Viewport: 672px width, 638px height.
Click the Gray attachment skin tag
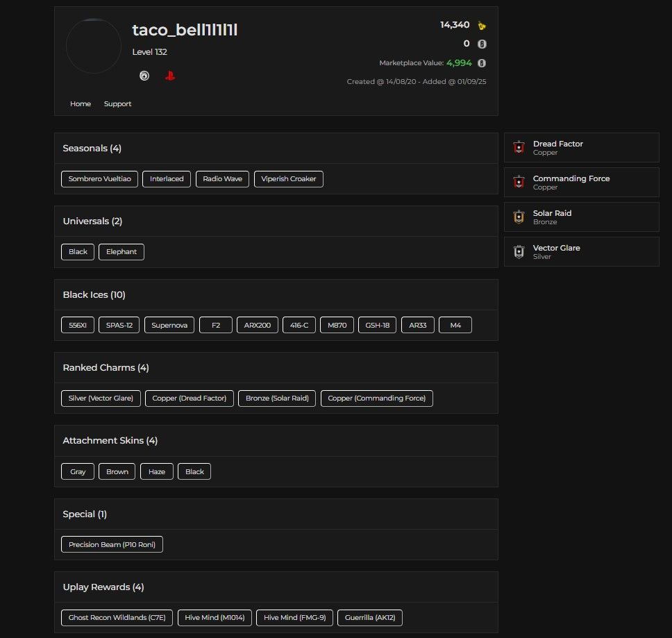point(78,472)
